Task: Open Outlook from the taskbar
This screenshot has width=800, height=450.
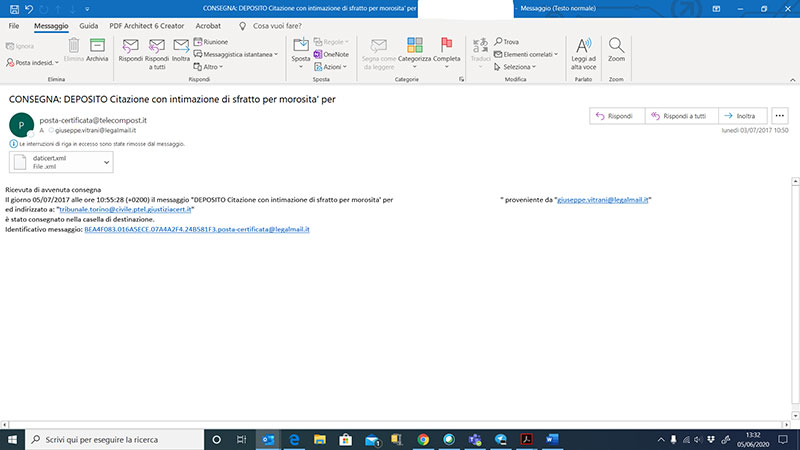Action: click(268, 439)
